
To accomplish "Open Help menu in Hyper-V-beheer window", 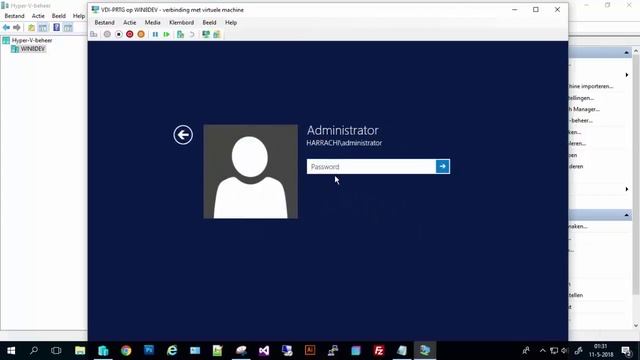I will pos(79,16).
